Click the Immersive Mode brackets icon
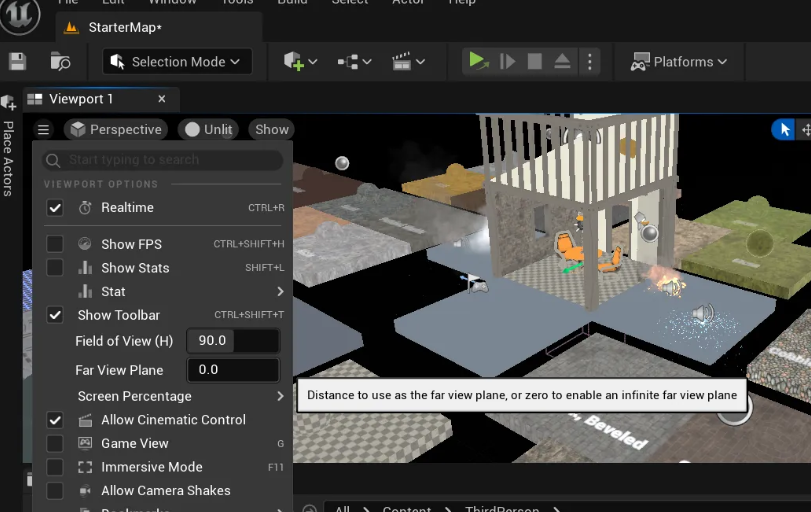 85,467
